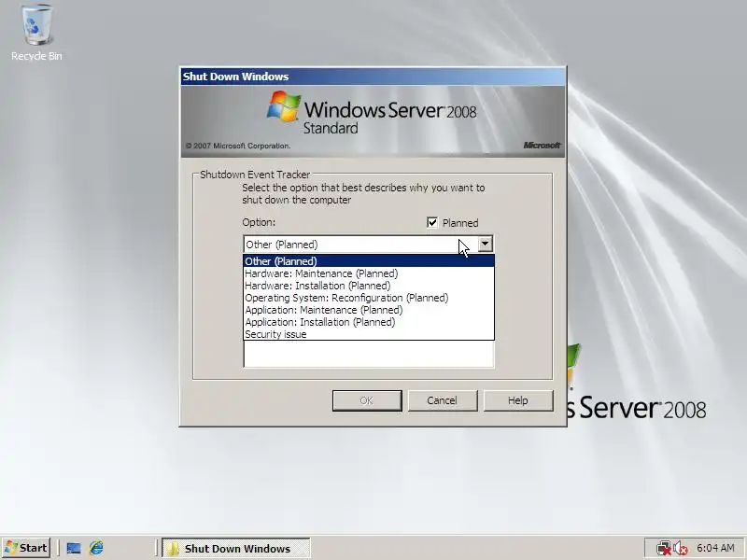Click the network status tray icon

tap(663, 549)
